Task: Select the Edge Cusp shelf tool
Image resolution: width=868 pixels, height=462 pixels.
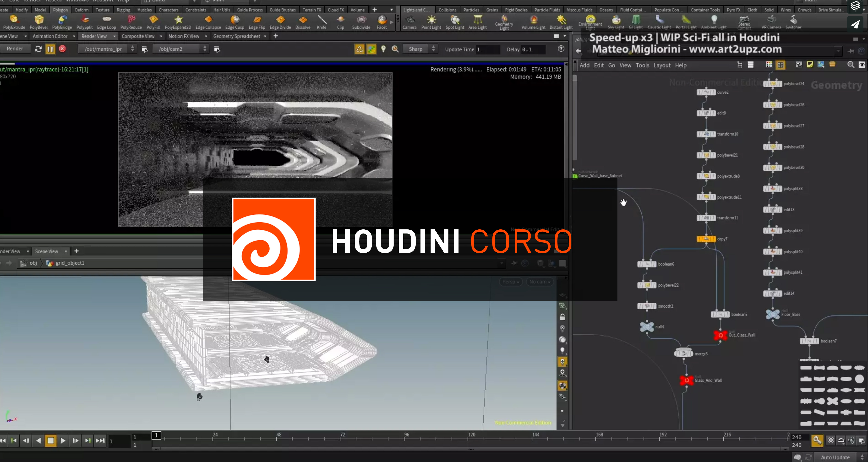Action: (x=235, y=22)
